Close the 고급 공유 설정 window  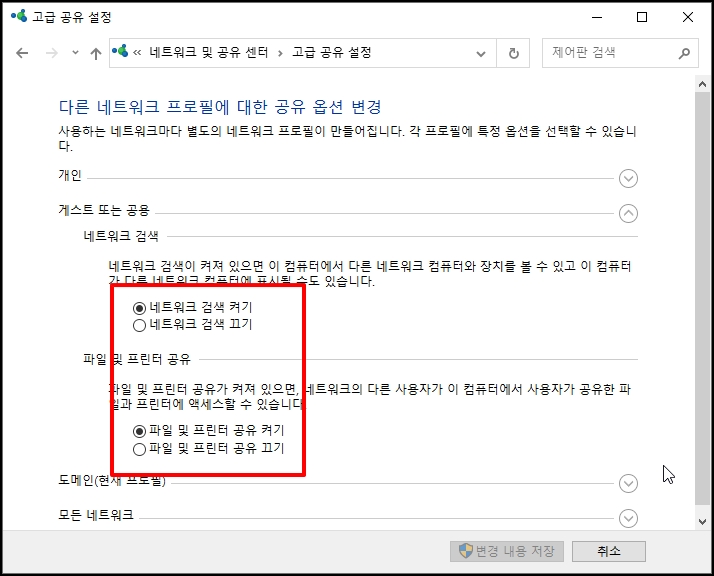point(688,17)
